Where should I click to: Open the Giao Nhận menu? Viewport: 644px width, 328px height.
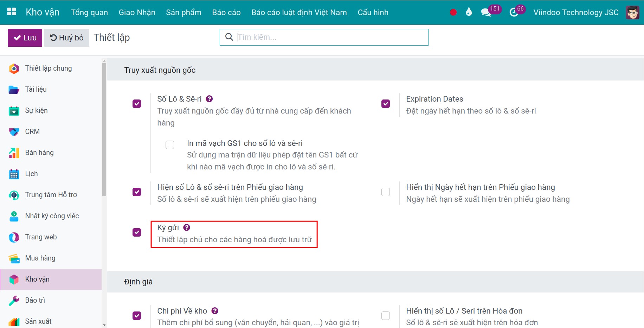pyautogui.click(x=137, y=12)
